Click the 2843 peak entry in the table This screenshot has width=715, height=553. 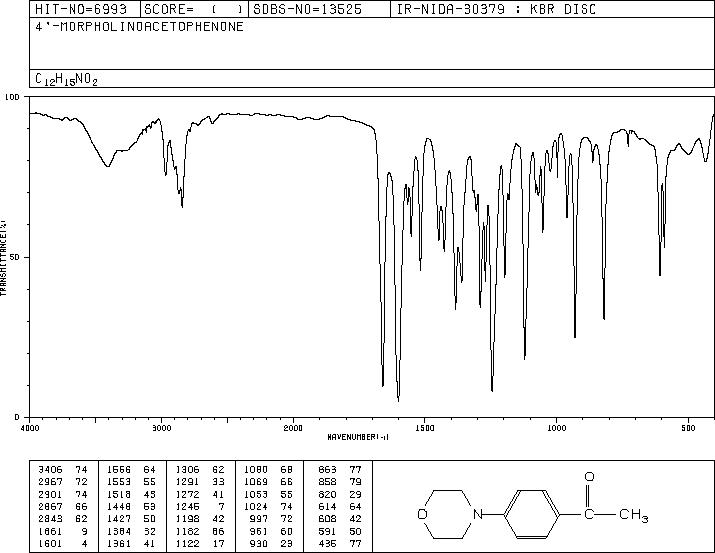coord(62,519)
